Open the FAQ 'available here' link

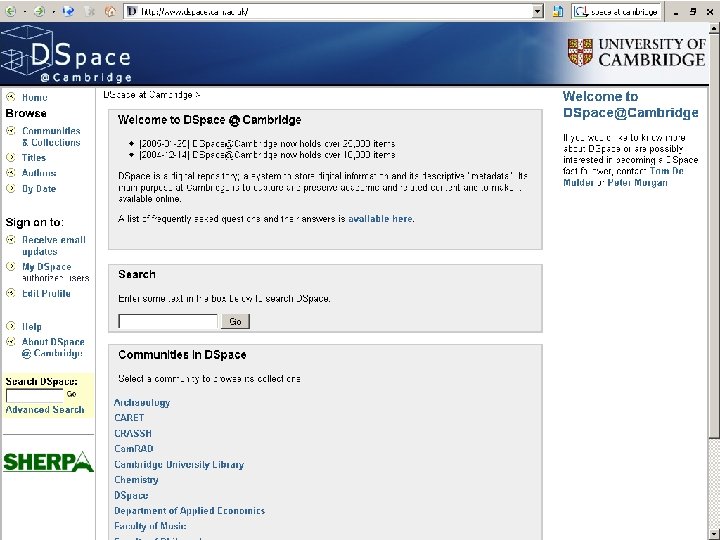click(380, 219)
